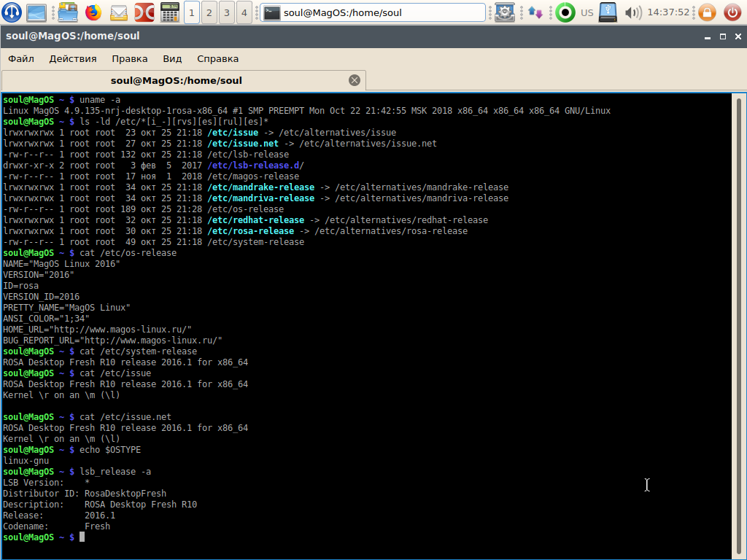
Task: Open the USB removable device tray icon
Action: [x=608, y=12]
